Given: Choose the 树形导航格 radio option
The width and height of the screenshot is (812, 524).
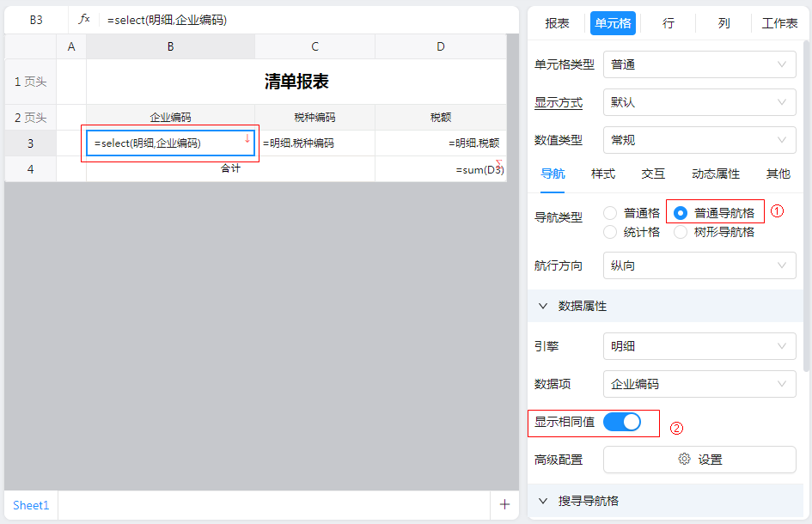Looking at the screenshot, I should pos(681,232).
